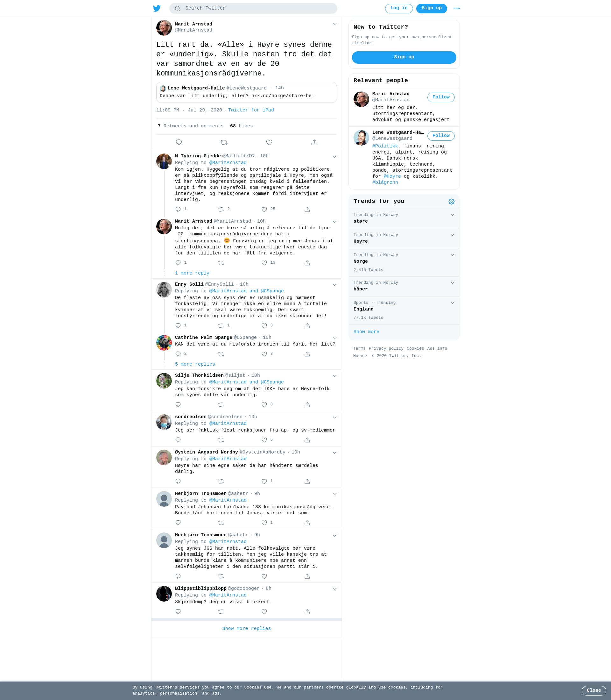Reply to Cathrine Palm Spange's tweet
This screenshot has width=611, height=700.
pos(178,354)
